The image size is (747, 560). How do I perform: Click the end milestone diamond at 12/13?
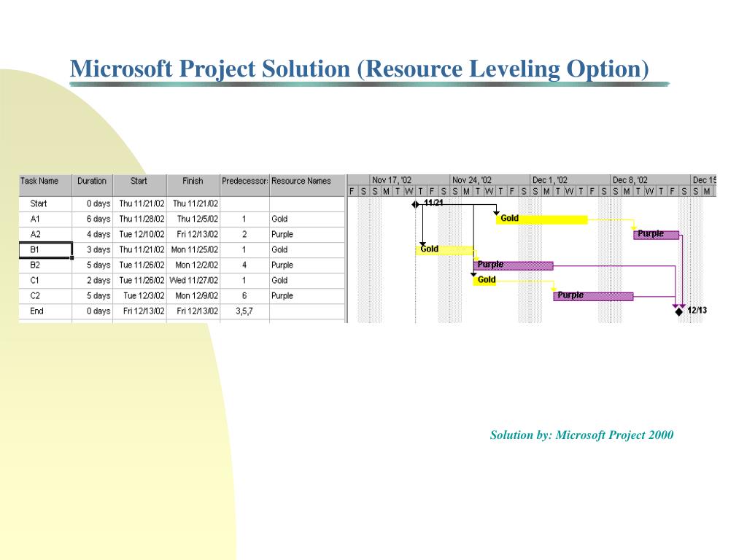679,311
